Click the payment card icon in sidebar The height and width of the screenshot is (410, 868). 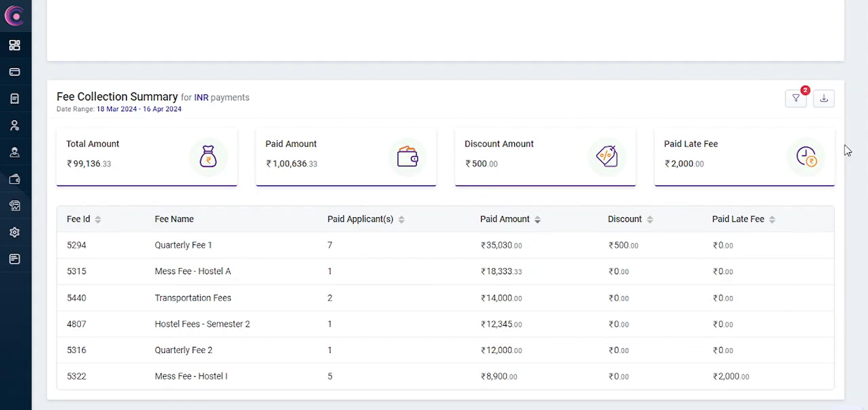[15, 72]
